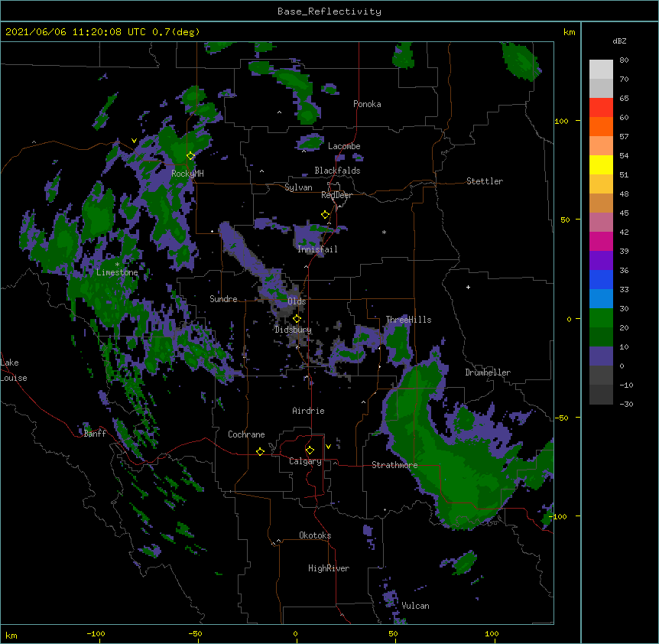Select the red 65 dBZ legend swatch

[601, 107]
